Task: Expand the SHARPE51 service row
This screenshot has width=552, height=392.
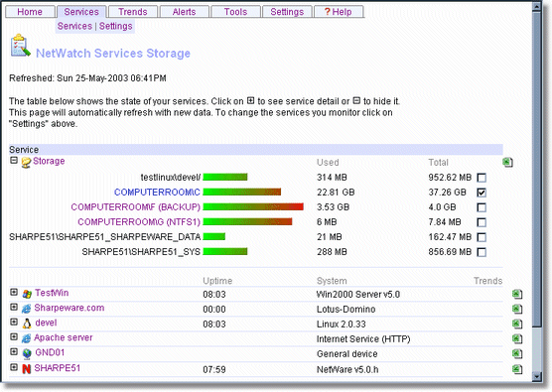Action: tap(14, 367)
